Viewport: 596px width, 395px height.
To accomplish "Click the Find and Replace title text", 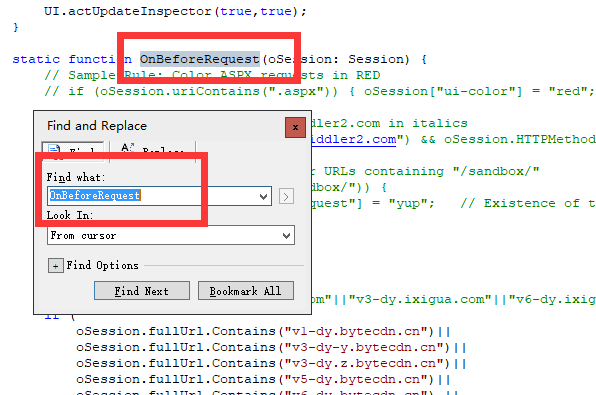I will (97, 126).
